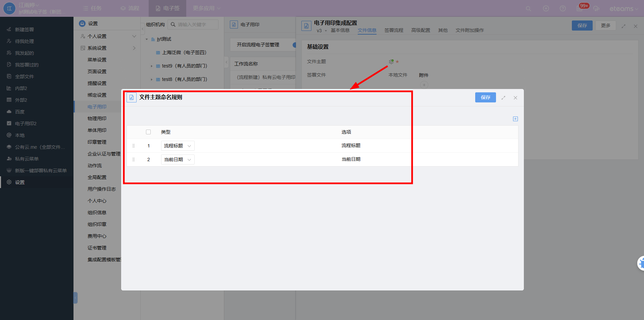This screenshot has height=320, width=644.
Task: Expand the naming rule dialog to fullscreen
Action: coord(503,98)
